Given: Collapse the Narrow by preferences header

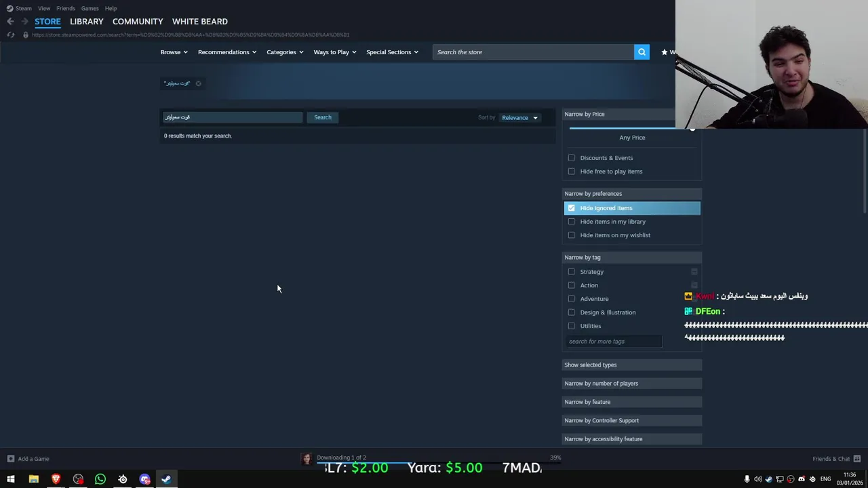Looking at the screenshot, I should pyautogui.click(x=632, y=194).
